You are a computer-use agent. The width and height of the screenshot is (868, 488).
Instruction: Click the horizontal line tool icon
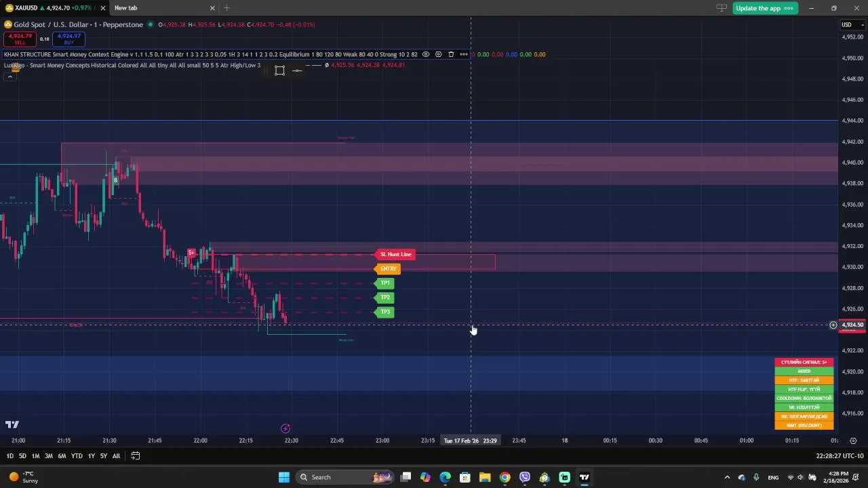[x=297, y=70]
